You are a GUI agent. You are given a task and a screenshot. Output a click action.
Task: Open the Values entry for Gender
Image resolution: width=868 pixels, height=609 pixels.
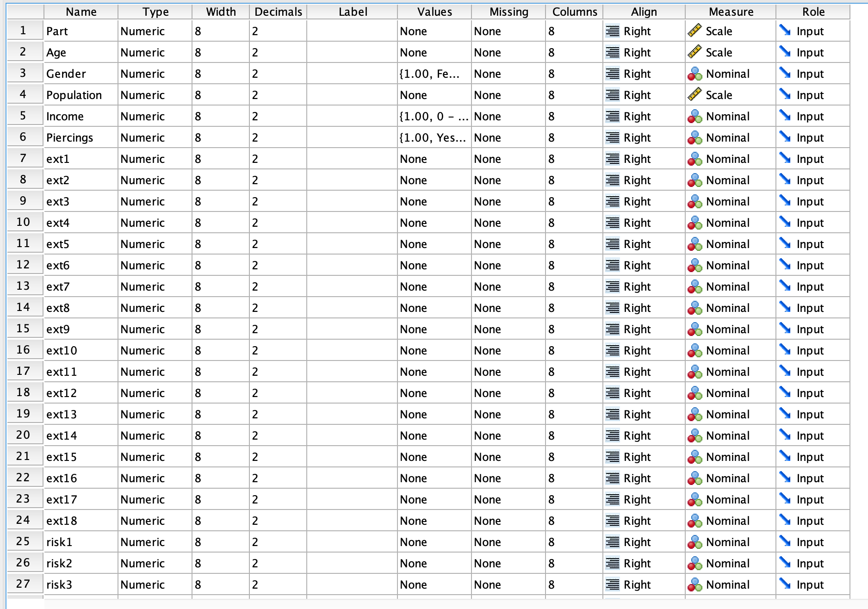coord(433,74)
